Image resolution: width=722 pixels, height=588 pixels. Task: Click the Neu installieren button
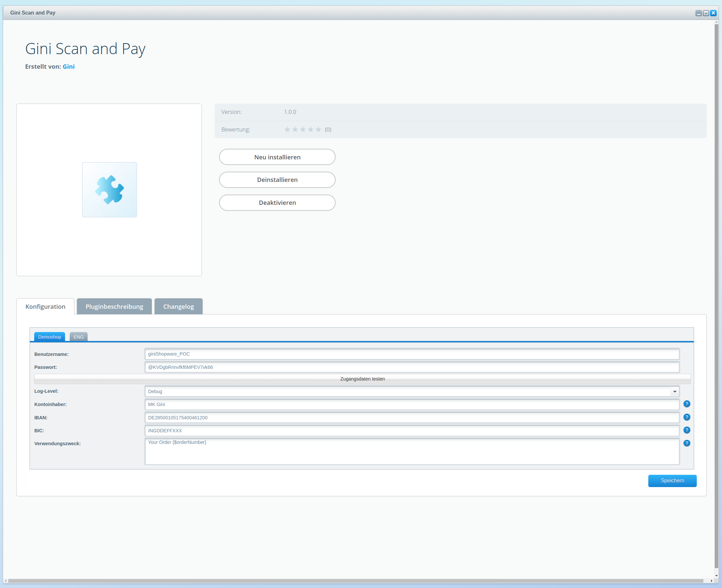tap(278, 157)
